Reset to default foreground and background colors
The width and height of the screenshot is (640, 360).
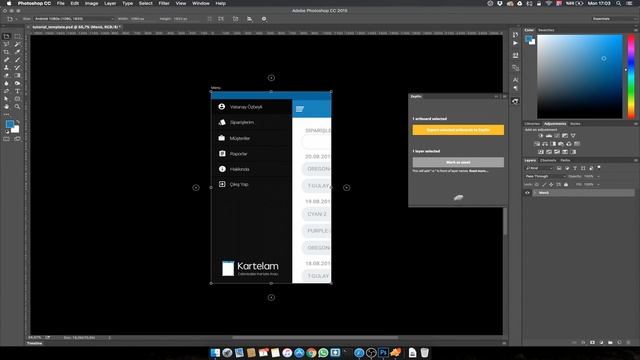(x=7, y=132)
